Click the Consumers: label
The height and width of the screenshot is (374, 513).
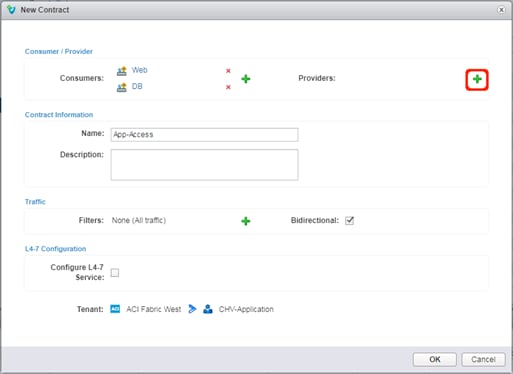82,78
